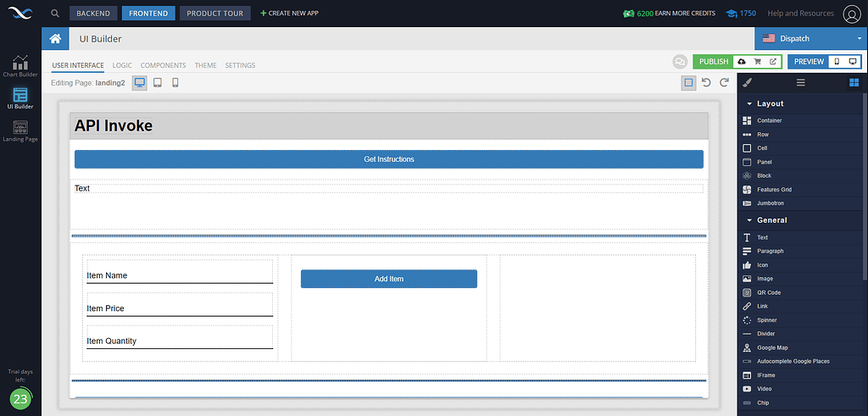Select the Google Map component

pyautogui.click(x=800, y=347)
